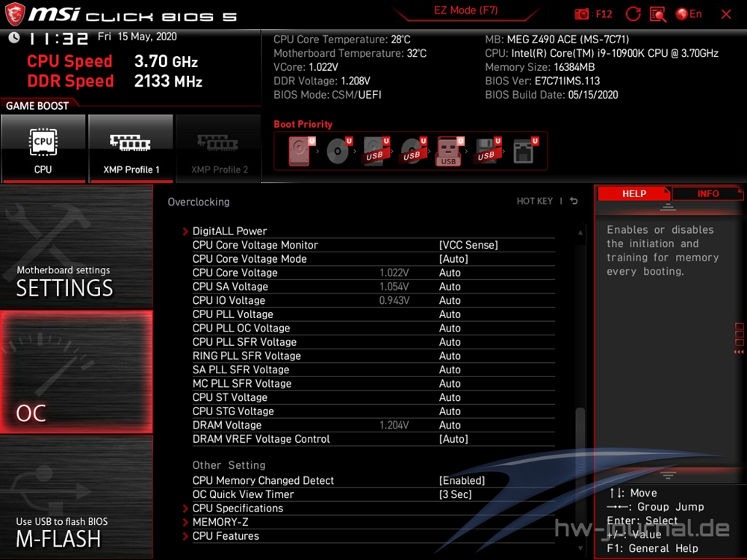Viewport: 747px width, 560px height.
Task: Open the HOT KEY list
Action: [x=535, y=201]
